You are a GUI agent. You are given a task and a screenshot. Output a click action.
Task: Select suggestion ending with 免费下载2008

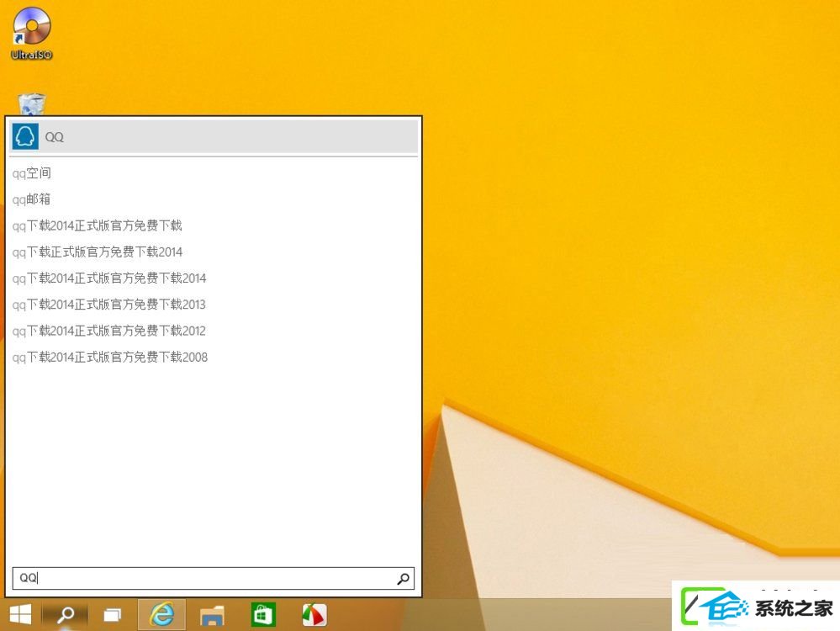(x=110, y=357)
